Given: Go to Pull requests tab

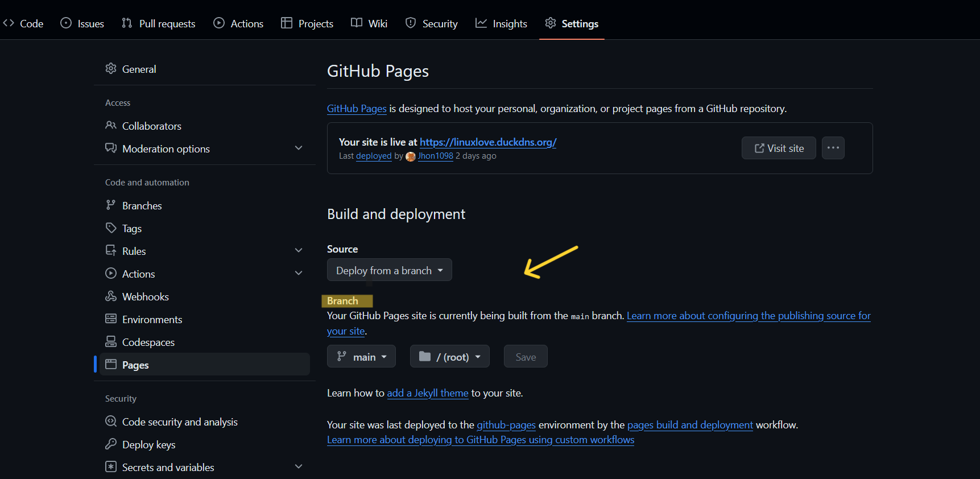Looking at the screenshot, I should (159, 23).
